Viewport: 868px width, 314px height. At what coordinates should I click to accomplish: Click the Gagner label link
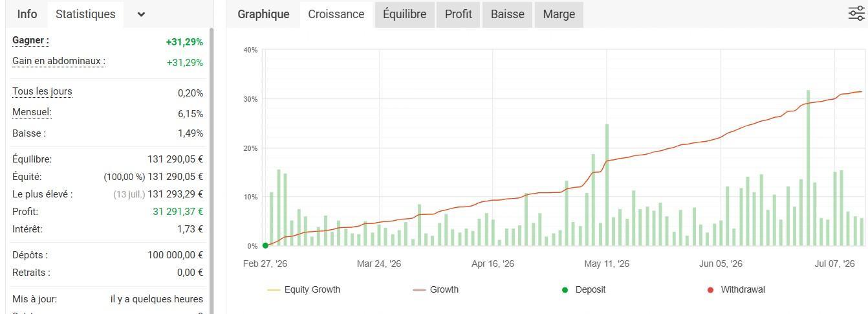30,40
